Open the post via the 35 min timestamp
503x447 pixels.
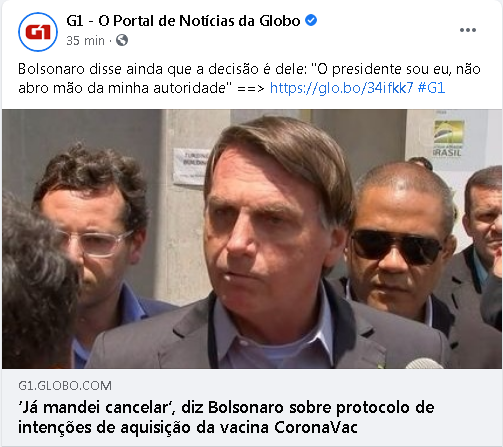pyautogui.click(x=85, y=41)
